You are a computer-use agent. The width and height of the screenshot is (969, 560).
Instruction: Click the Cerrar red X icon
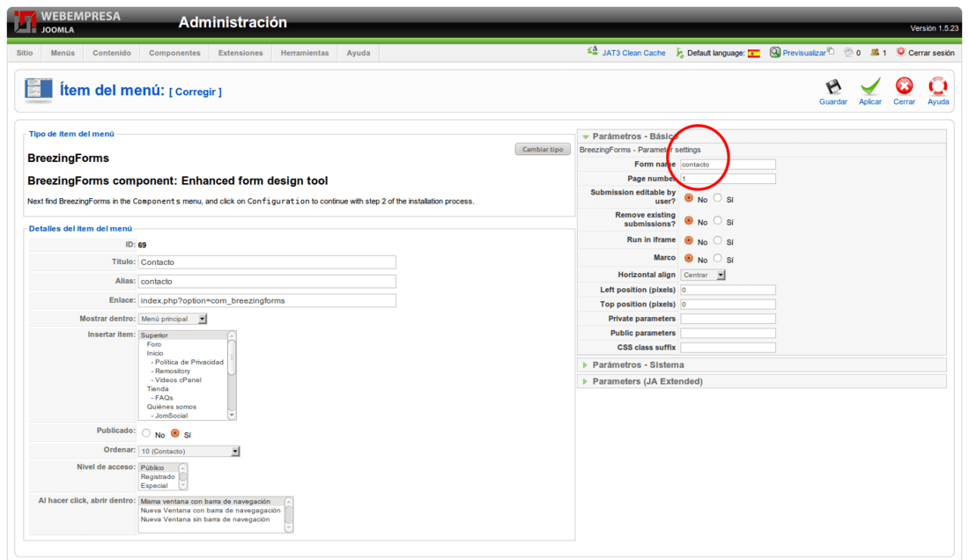pyautogui.click(x=904, y=86)
